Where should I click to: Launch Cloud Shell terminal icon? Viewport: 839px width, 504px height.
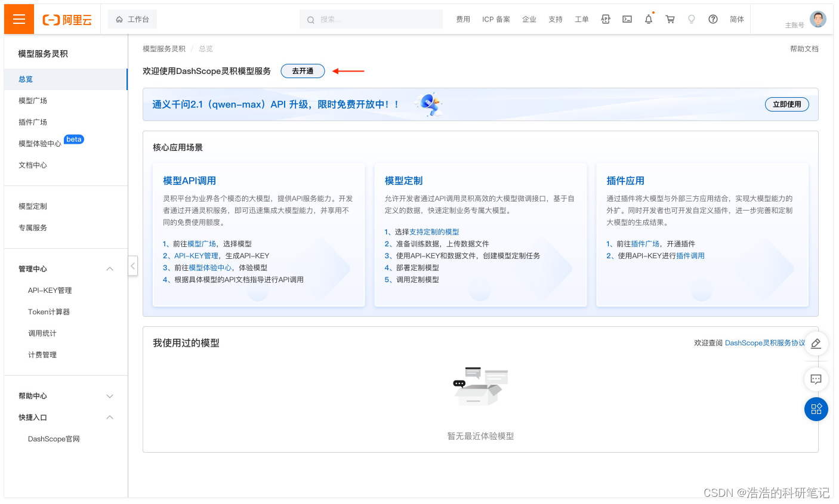627,19
